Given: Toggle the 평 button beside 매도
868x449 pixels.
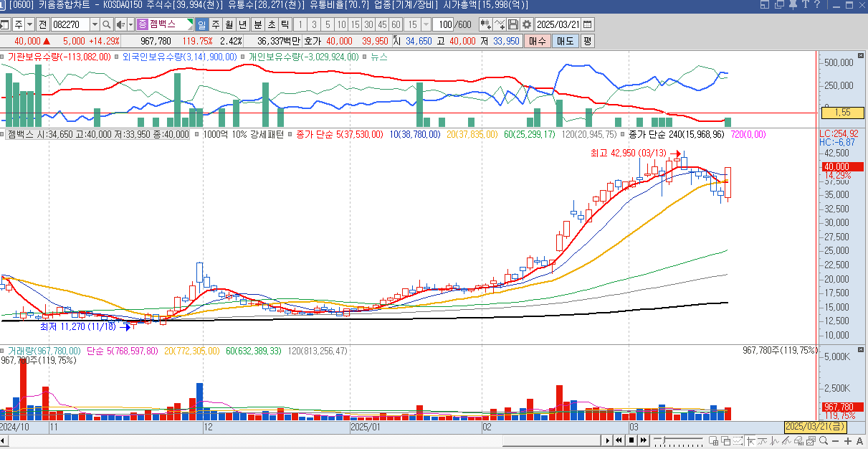Looking at the screenshot, I should pos(588,41).
